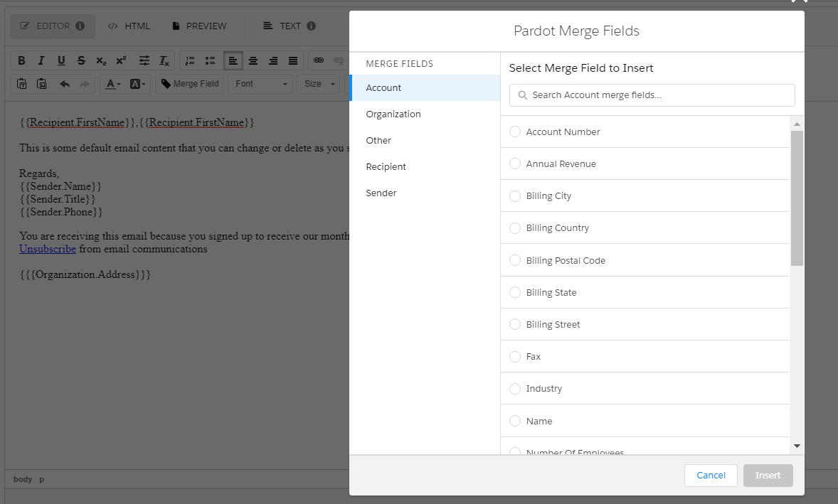Click the Cancel button

coord(711,475)
